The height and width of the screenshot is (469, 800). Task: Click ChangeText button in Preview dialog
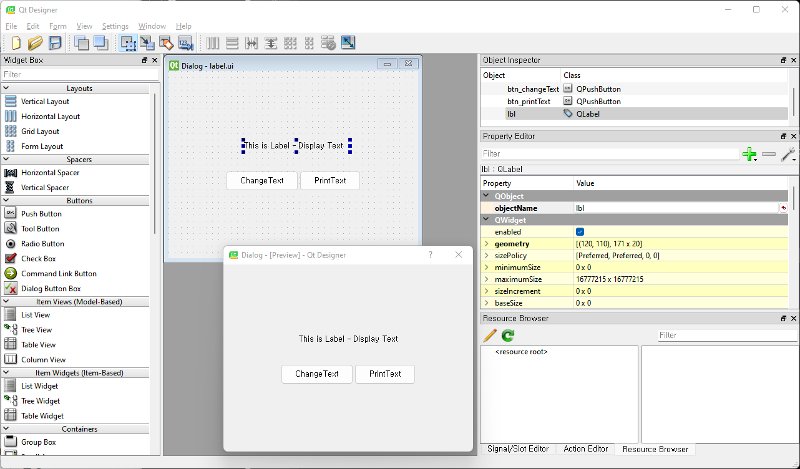click(x=317, y=374)
